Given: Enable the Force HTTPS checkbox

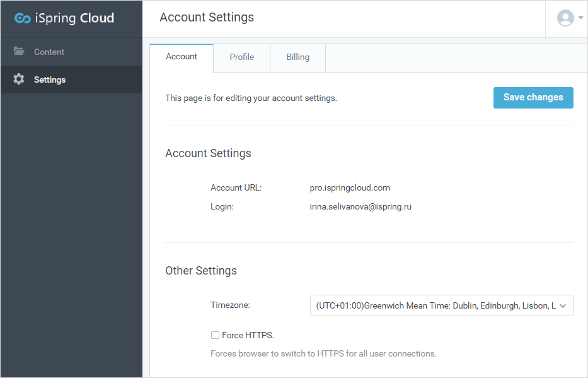Looking at the screenshot, I should (215, 335).
